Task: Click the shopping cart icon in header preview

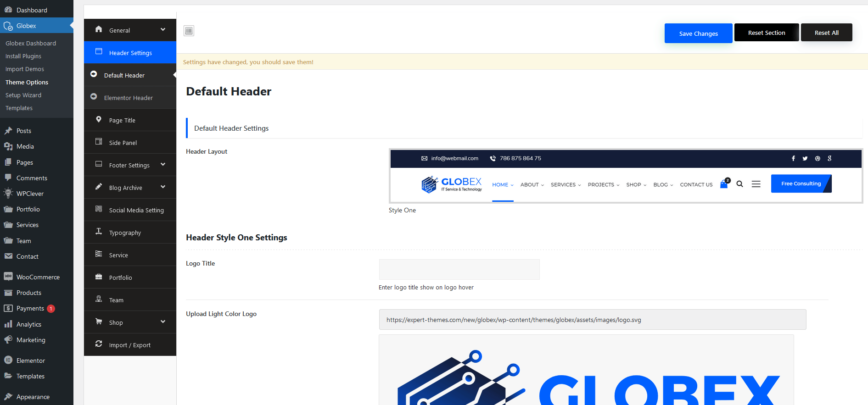Action: point(724,184)
